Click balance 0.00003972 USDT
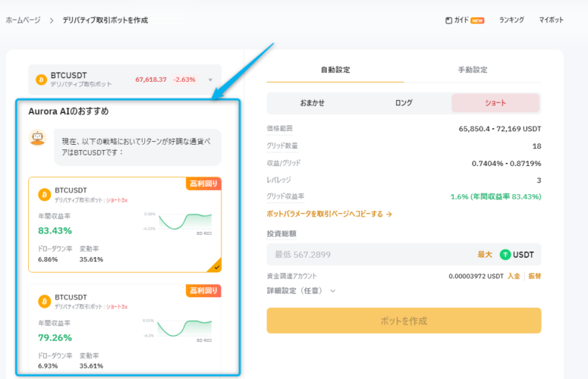This screenshot has width=588, height=379. click(476, 276)
